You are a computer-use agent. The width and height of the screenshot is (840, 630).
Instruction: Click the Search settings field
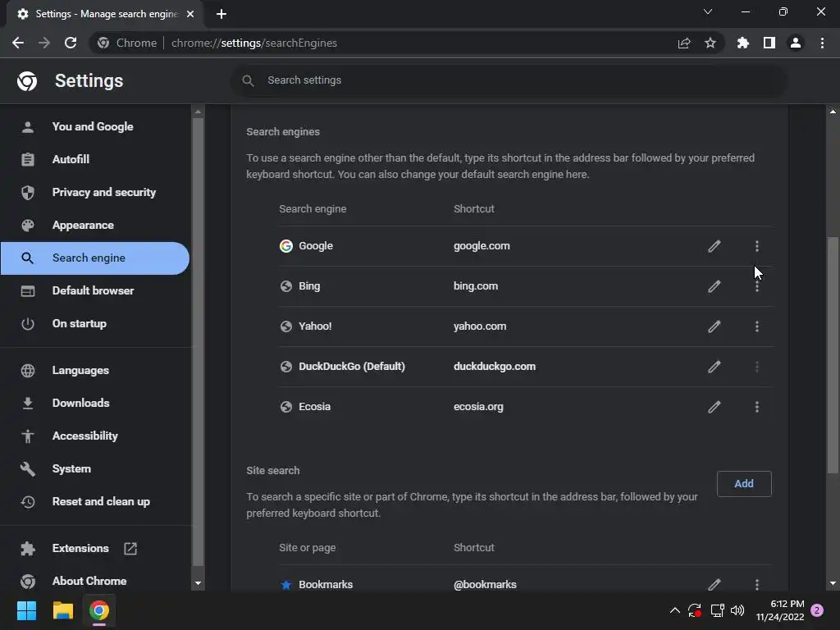tap(509, 80)
